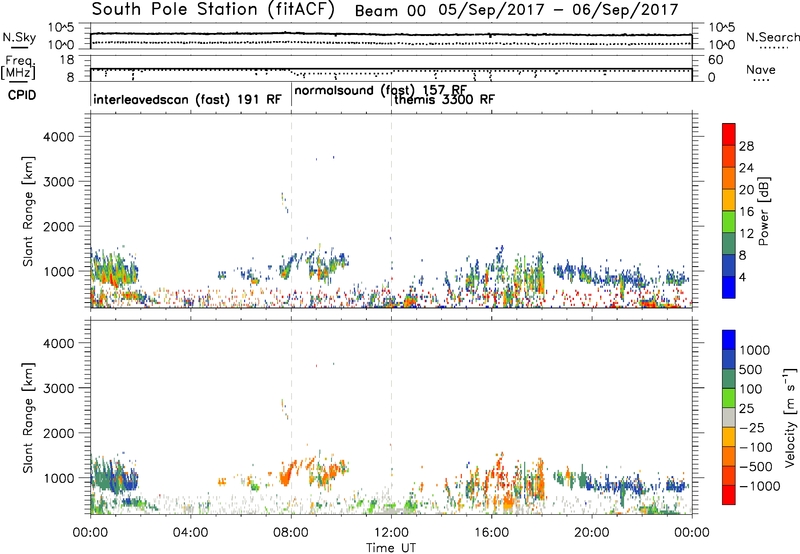Click the Power panel's 'Slant Range [km]' axis title
The width and height of the screenshot is (800, 554).
click(x=27, y=211)
